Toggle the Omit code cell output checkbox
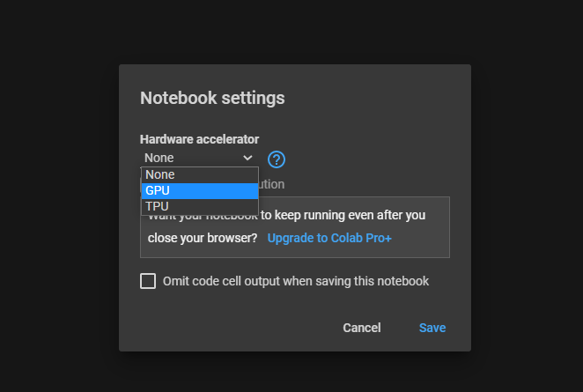The width and height of the screenshot is (583, 392). pyautogui.click(x=148, y=281)
